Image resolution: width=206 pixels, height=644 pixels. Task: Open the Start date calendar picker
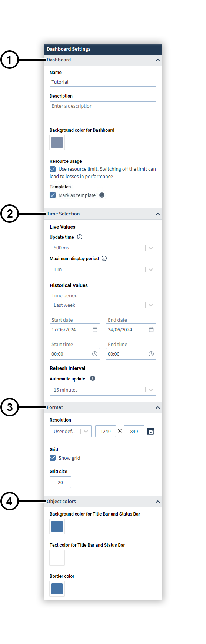click(95, 329)
